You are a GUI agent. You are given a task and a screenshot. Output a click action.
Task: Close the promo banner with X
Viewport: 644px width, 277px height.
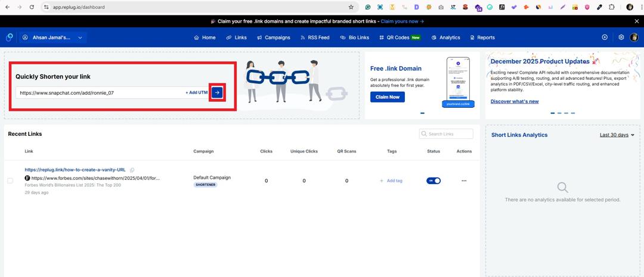pyautogui.click(x=637, y=21)
